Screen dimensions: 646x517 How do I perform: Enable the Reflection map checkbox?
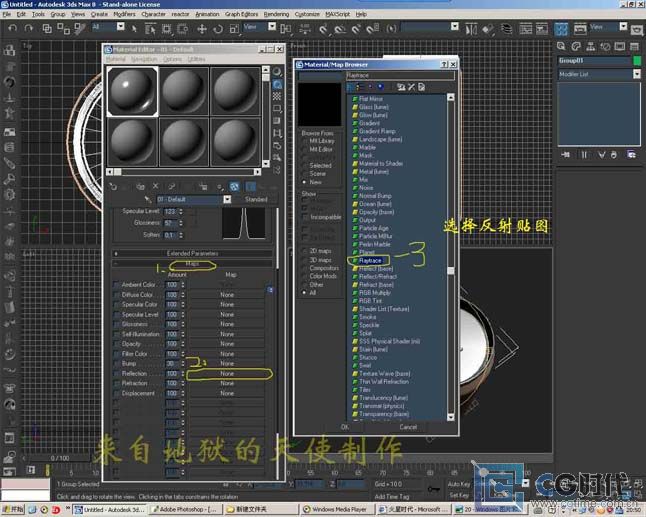[x=116, y=373]
